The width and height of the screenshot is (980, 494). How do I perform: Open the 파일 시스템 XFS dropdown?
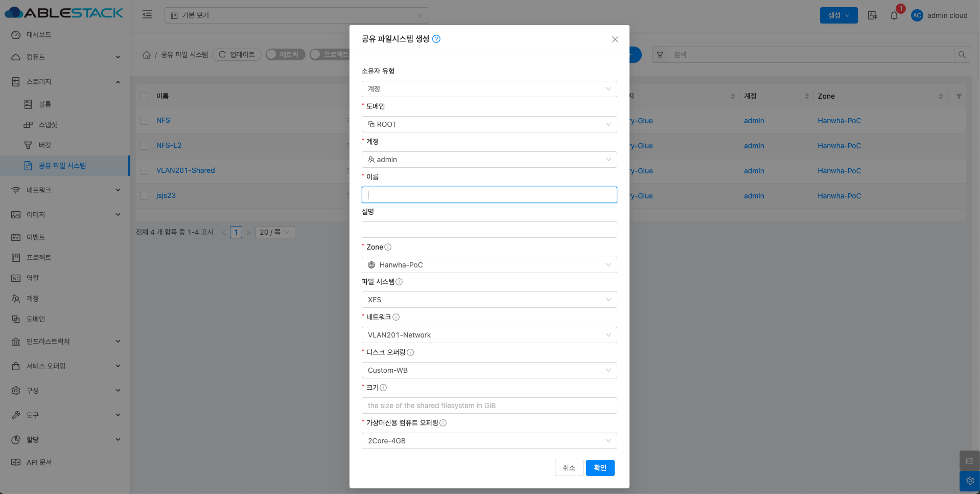[489, 300]
